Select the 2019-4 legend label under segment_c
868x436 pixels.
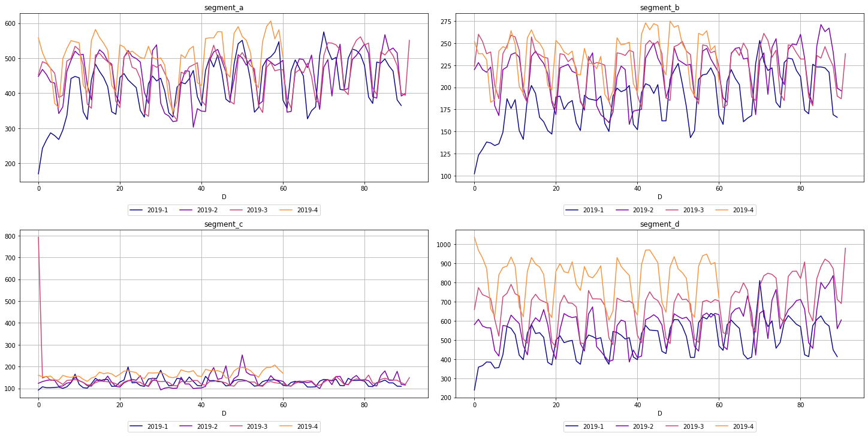pyautogui.click(x=308, y=426)
